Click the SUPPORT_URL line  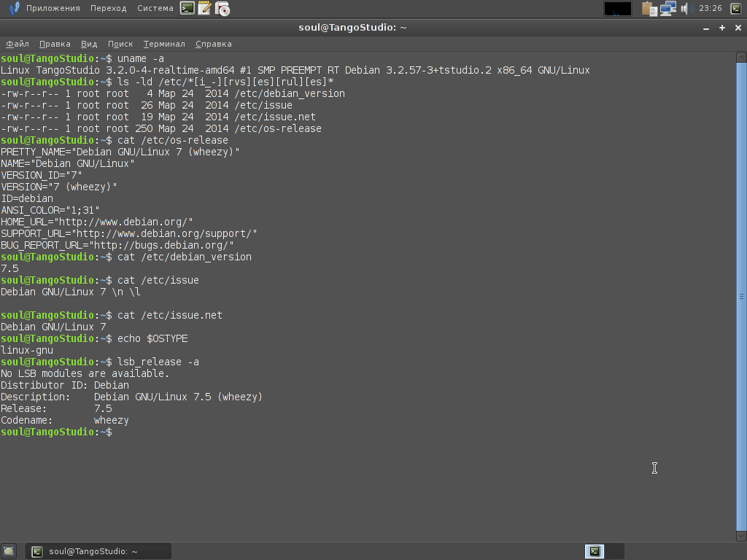[x=128, y=234]
